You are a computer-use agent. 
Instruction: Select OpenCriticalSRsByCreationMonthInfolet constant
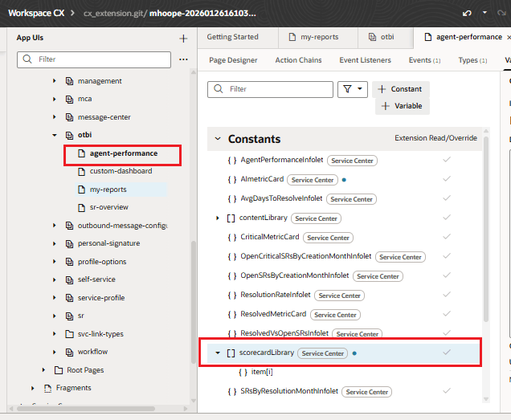(x=305, y=256)
